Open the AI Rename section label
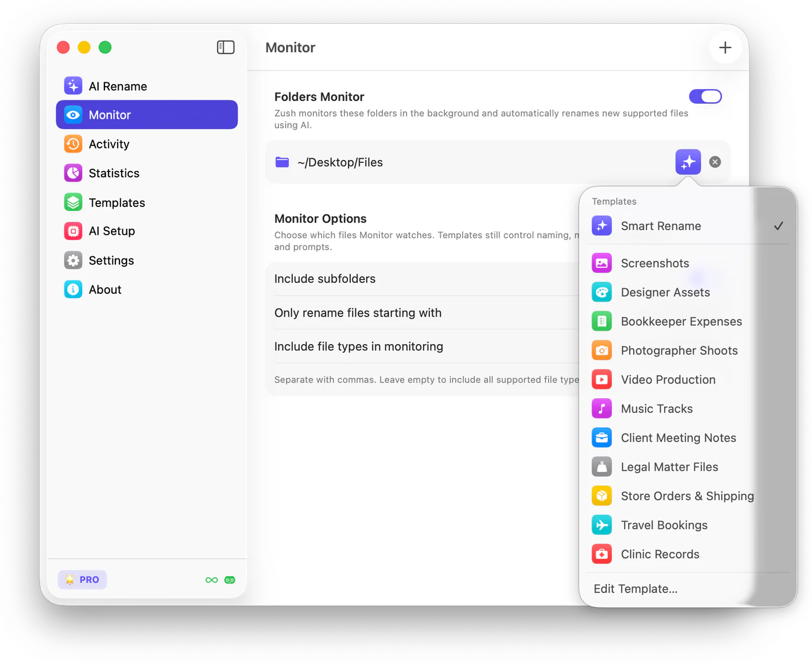The image size is (812, 662). (118, 86)
